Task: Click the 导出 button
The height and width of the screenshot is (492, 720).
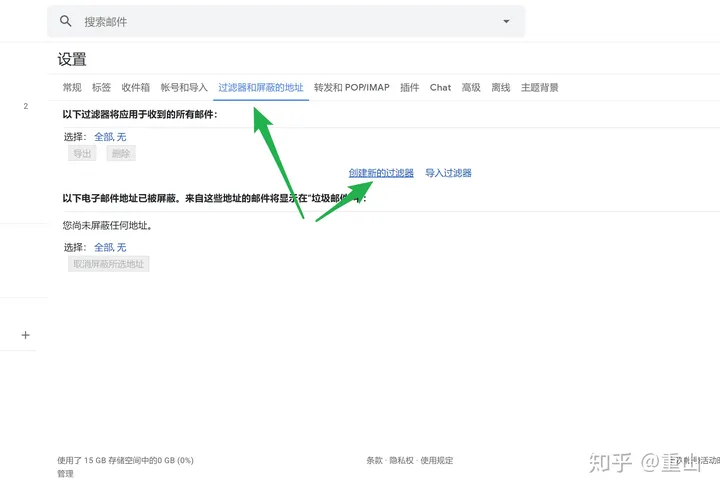Action: tap(82, 153)
